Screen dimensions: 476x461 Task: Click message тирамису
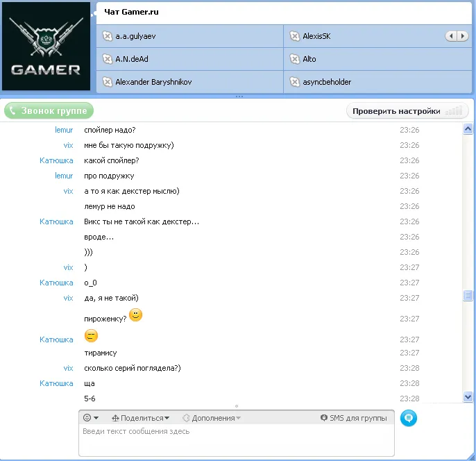tap(100, 353)
